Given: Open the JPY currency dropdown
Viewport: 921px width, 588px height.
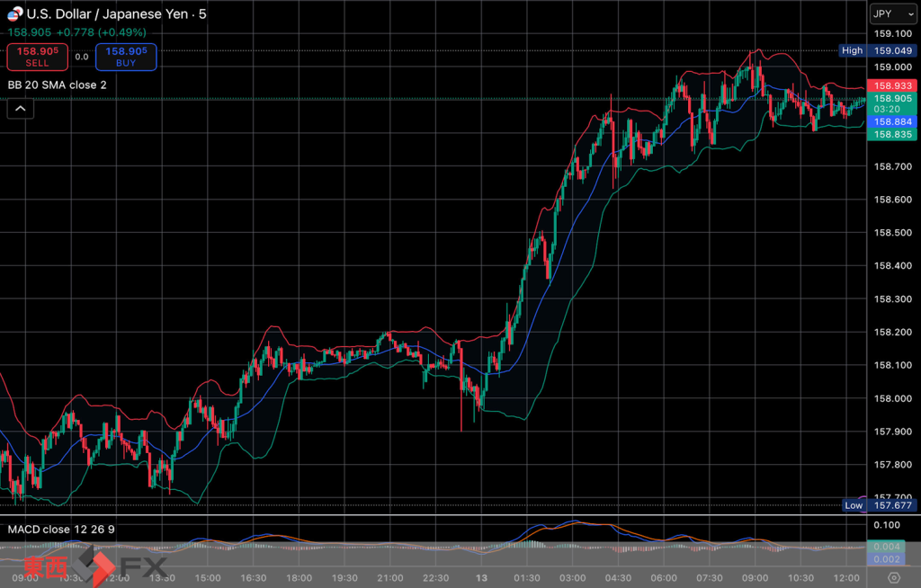Looking at the screenshot, I should tap(890, 13).
